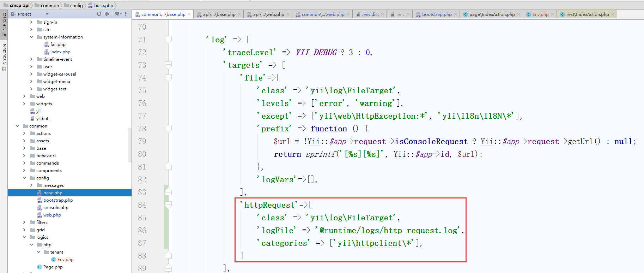
Task: Click the Scroll from Source target icon
Action: click(99, 14)
